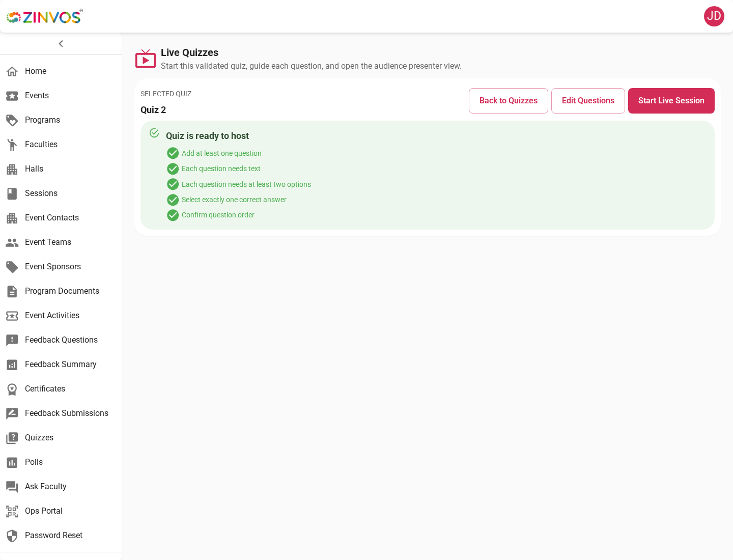Open the Program Documents file icon
733x560 pixels.
click(x=12, y=291)
